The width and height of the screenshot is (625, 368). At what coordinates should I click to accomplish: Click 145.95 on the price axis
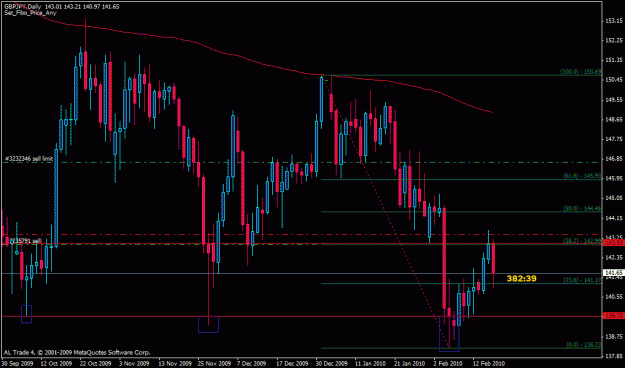pyautogui.click(x=614, y=178)
